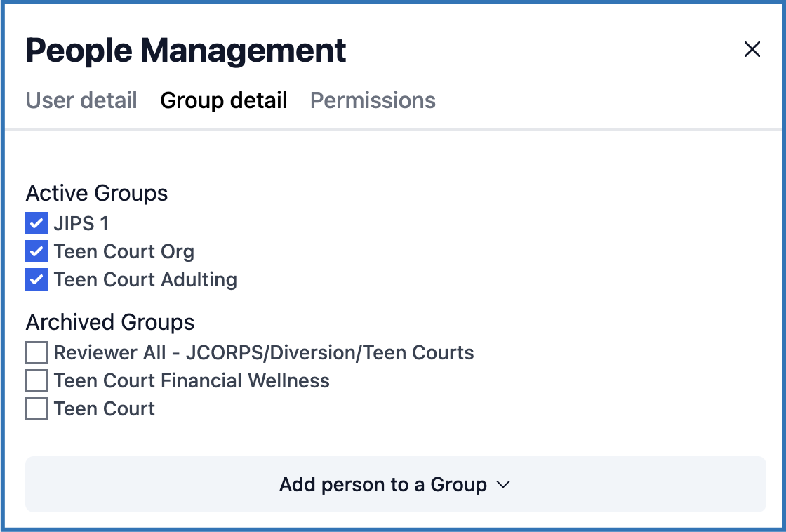Open the Permissions tab
The width and height of the screenshot is (786, 532).
(x=373, y=100)
